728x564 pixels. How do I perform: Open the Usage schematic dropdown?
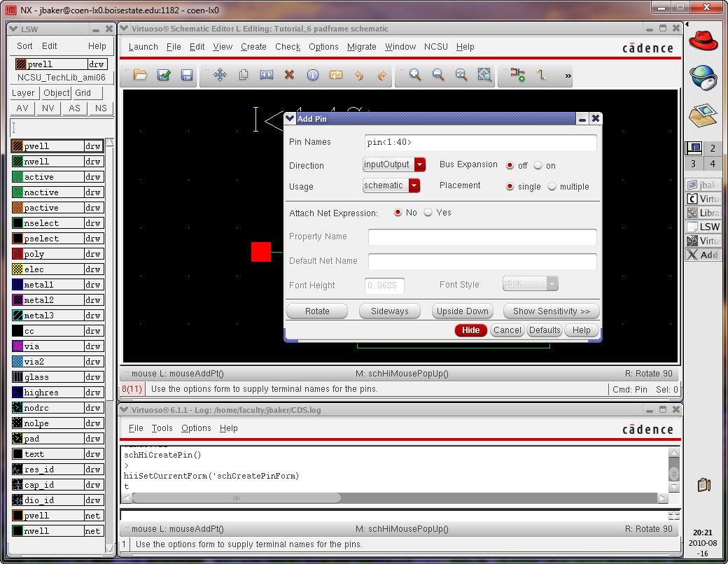click(414, 185)
